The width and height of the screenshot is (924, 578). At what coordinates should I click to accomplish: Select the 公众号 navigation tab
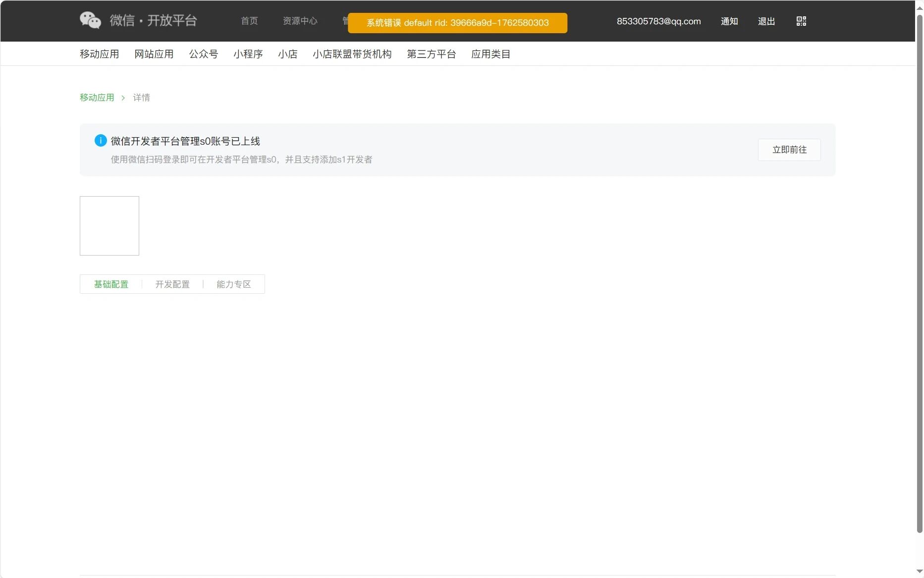coord(204,54)
